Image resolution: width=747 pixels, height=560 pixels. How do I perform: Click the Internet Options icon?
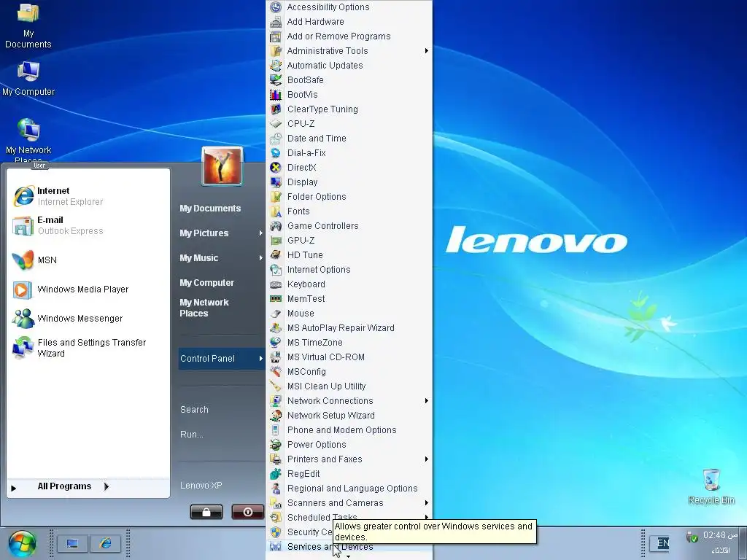tap(275, 270)
